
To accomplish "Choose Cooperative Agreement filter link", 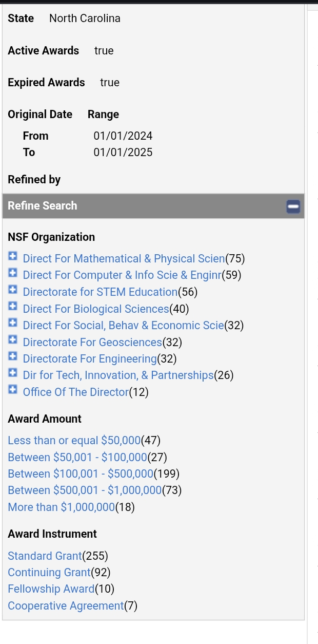I will pos(66,605).
